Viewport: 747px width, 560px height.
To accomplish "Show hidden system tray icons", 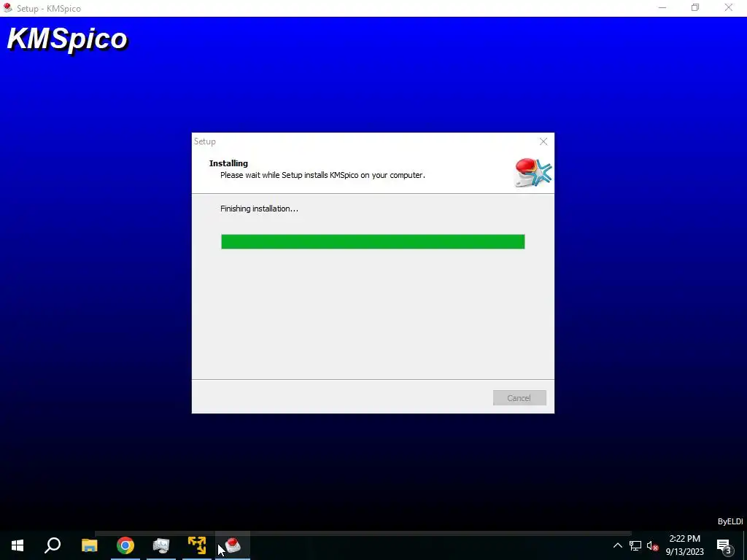I will pyautogui.click(x=617, y=545).
